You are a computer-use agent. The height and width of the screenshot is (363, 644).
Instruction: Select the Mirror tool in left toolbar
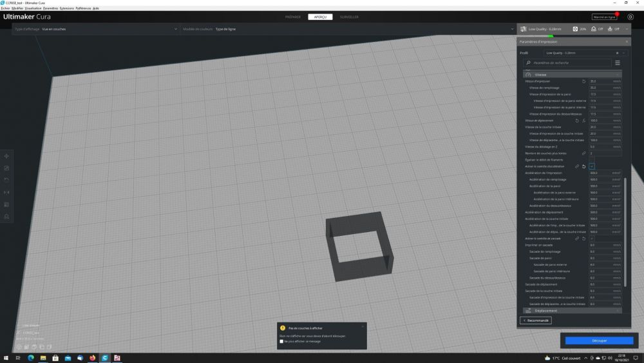click(x=6, y=192)
